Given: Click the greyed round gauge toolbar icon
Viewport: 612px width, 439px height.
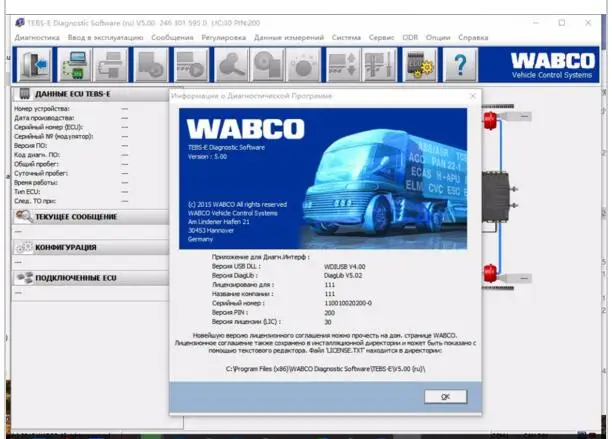Looking at the screenshot, I should (x=303, y=65).
